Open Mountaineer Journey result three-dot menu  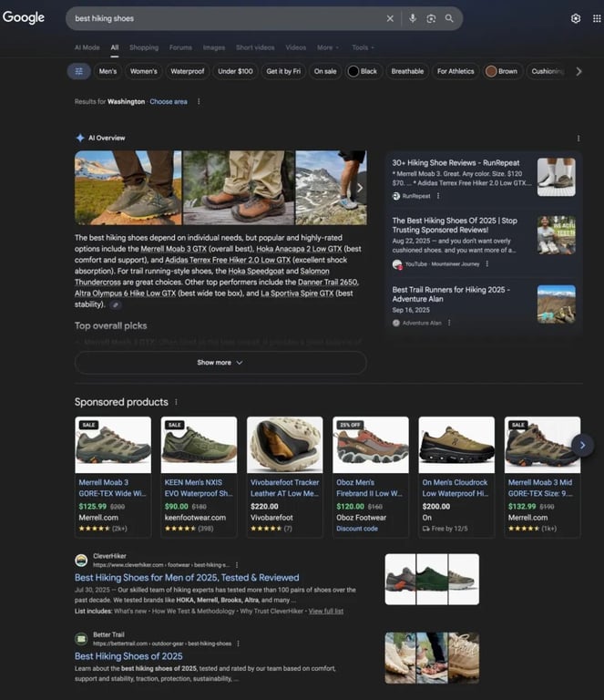(x=486, y=263)
